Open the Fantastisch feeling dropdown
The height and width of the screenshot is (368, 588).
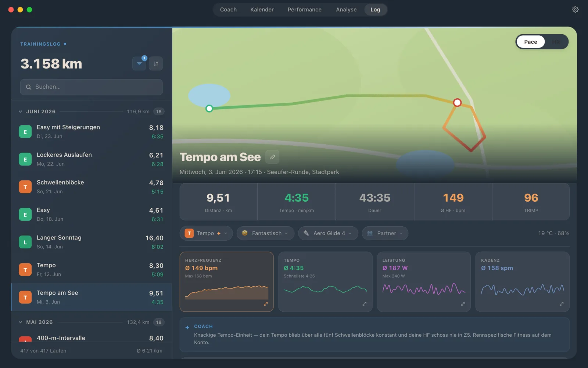pyautogui.click(x=265, y=233)
